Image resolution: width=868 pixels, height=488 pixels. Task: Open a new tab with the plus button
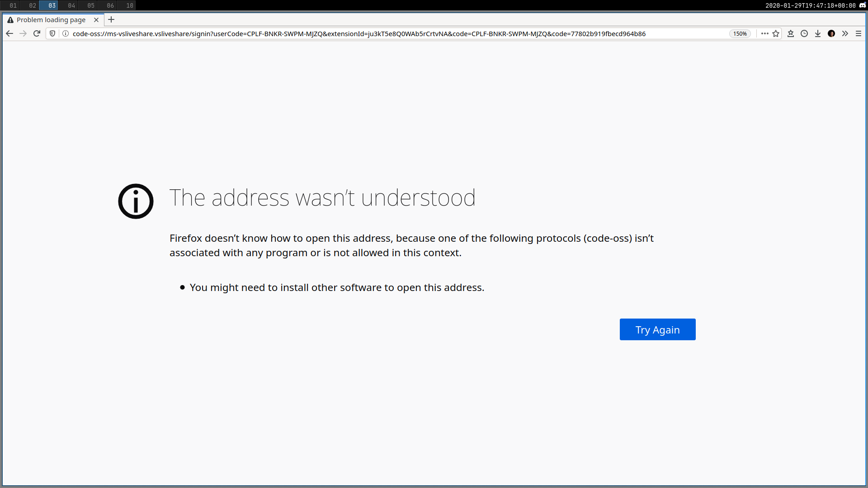111,19
